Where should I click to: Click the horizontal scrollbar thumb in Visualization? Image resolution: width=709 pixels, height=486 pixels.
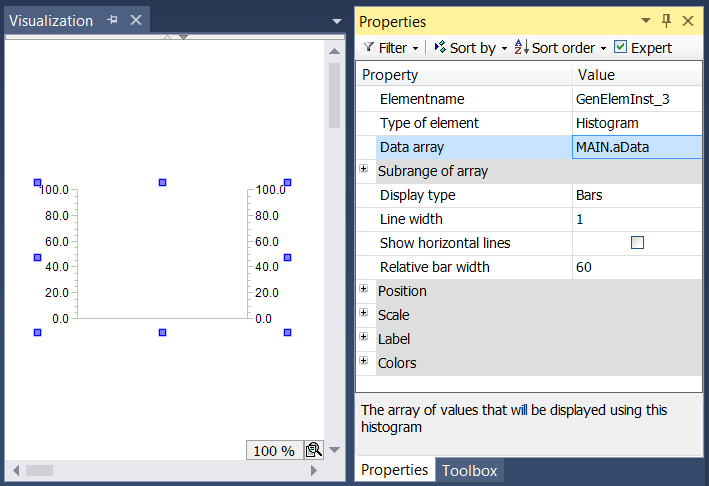pyautogui.click(x=39, y=471)
